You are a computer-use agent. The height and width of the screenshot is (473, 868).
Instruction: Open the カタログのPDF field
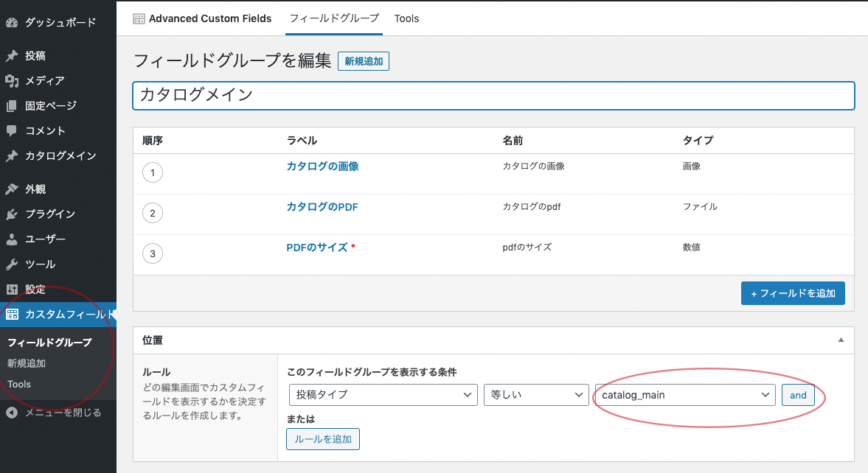322,207
